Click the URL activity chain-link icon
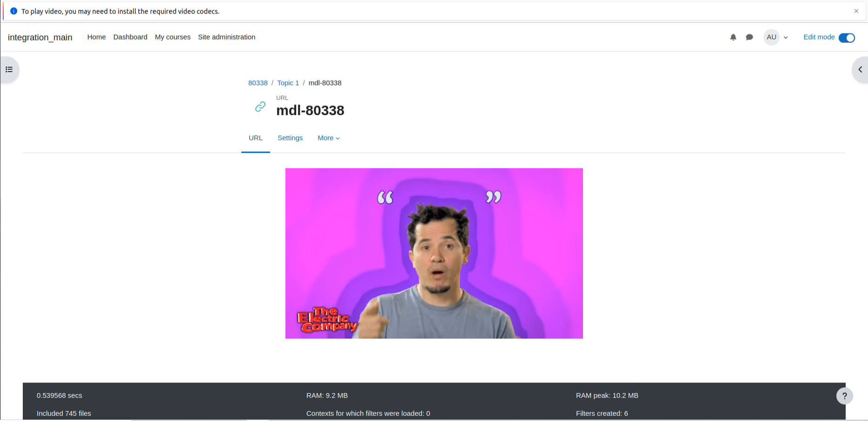 [260, 107]
